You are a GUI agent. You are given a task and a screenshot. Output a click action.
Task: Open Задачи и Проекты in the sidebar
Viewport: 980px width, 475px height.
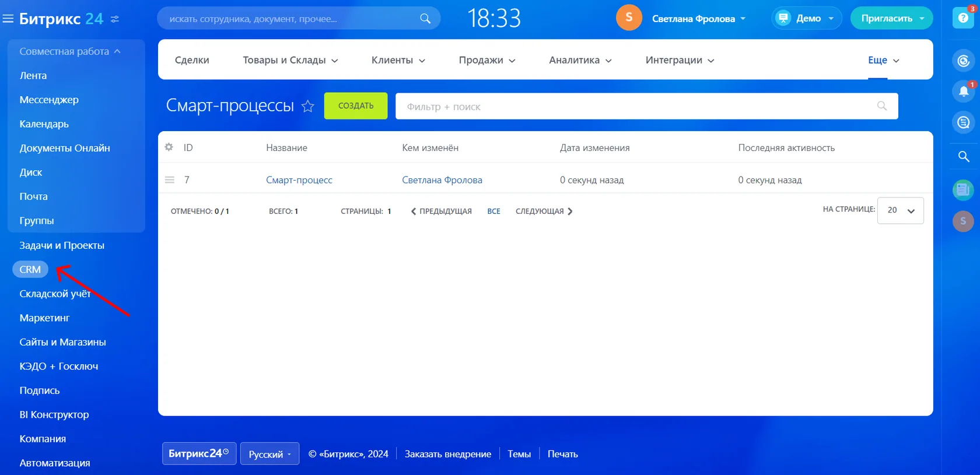[x=62, y=245]
